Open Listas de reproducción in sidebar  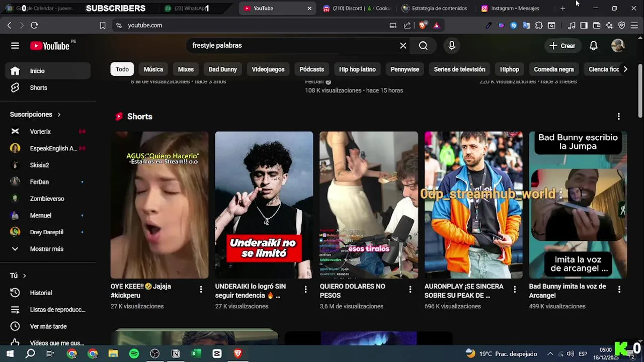click(x=48, y=310)
